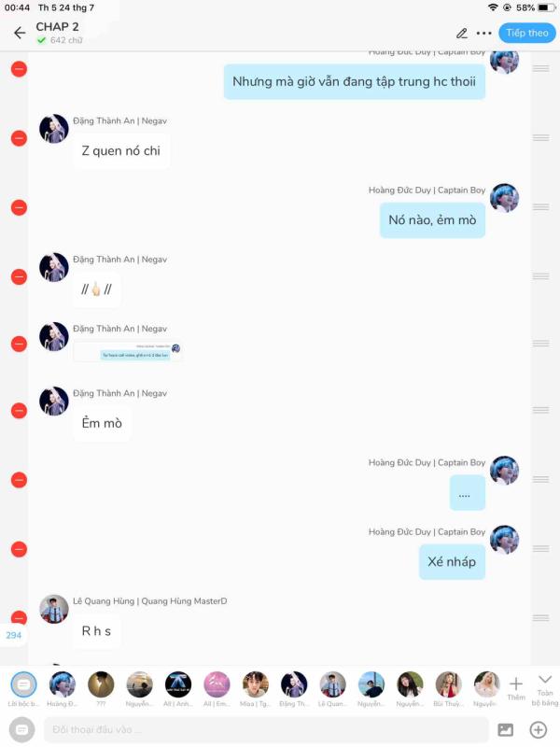Click the dialogue input field
560x747 pixels.
tap(266, 729)
